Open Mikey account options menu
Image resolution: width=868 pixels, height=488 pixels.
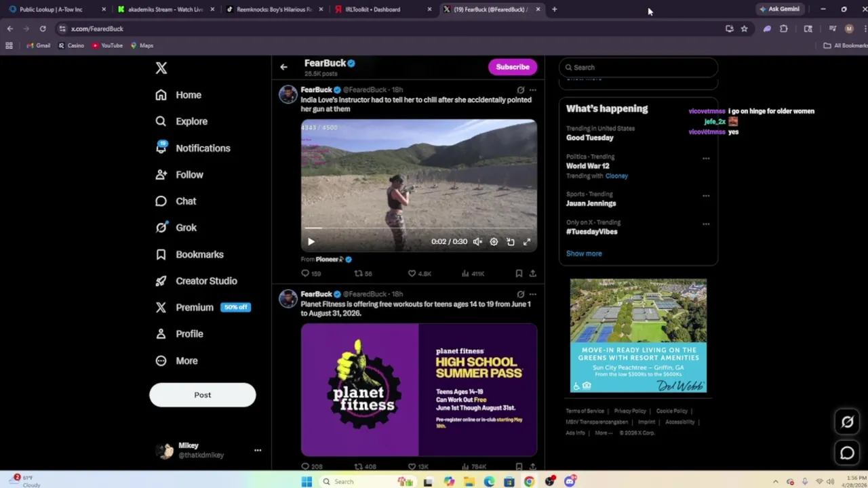pos(258,450)
